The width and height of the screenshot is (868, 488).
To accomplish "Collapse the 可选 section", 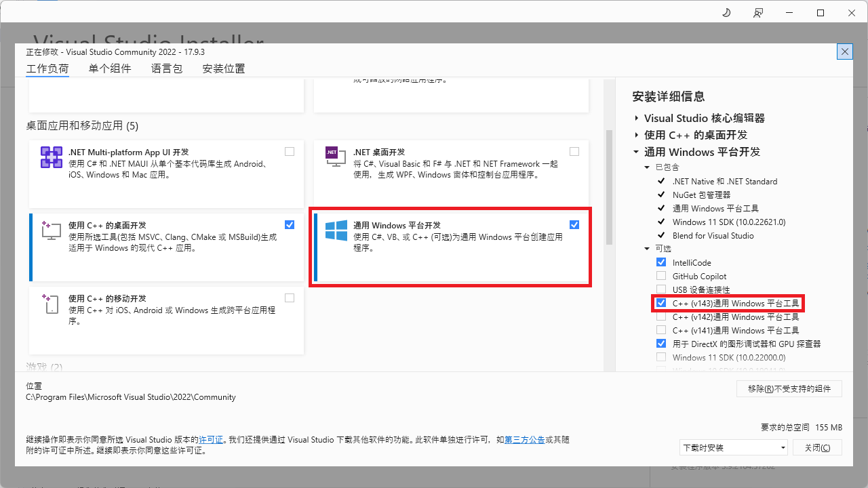I will [x=648, y=249].
